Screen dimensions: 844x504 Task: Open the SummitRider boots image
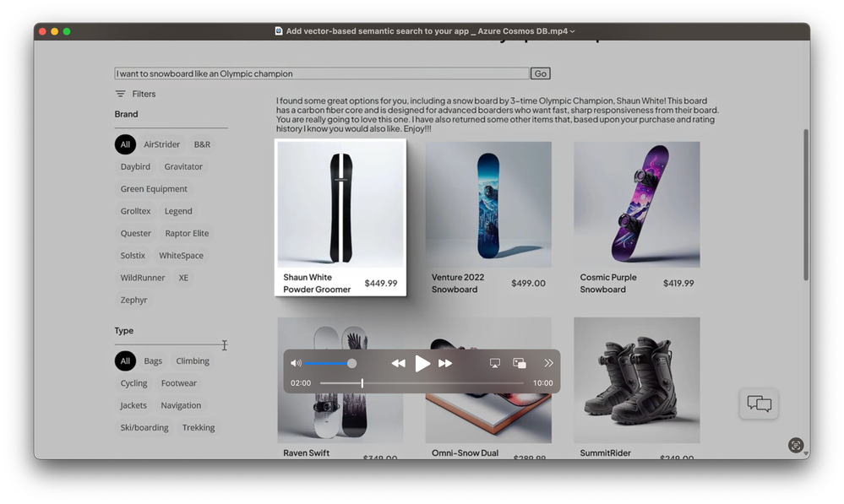click(x=637, y=380)
